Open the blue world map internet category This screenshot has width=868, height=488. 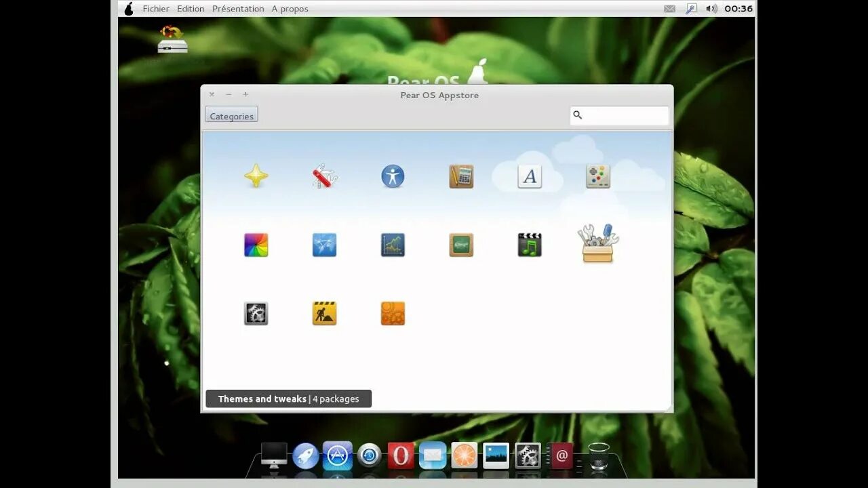(x=325, y=245)
